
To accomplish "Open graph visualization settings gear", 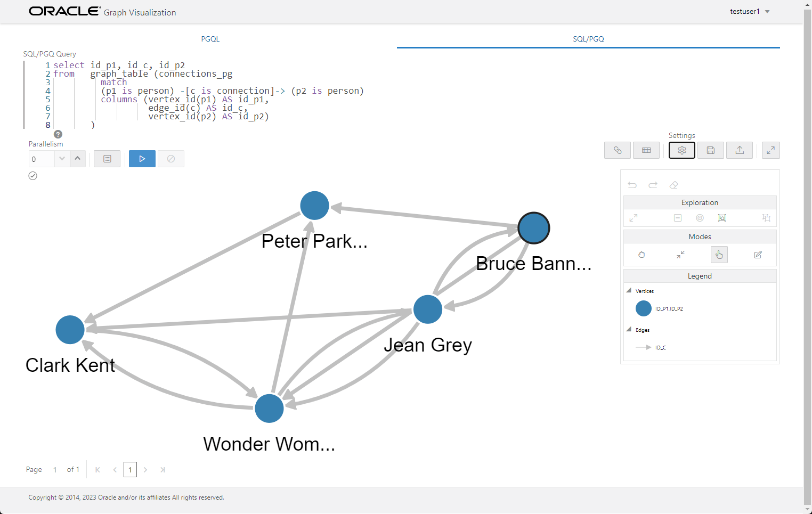I will [x=681, y=150].
